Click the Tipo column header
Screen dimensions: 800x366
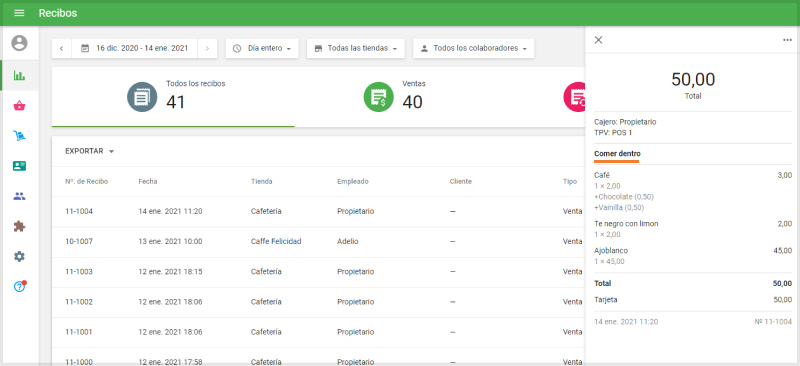coord(570,181)
